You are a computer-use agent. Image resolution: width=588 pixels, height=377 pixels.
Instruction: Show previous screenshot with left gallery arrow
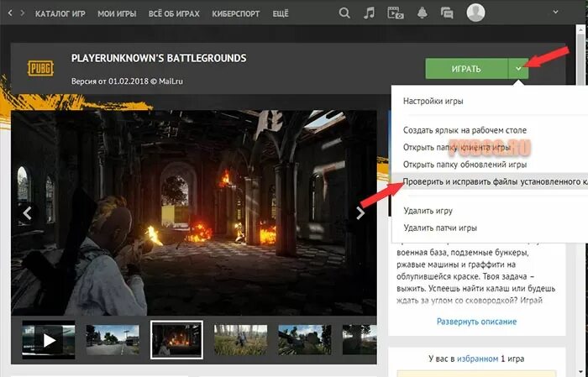[27, 213]
